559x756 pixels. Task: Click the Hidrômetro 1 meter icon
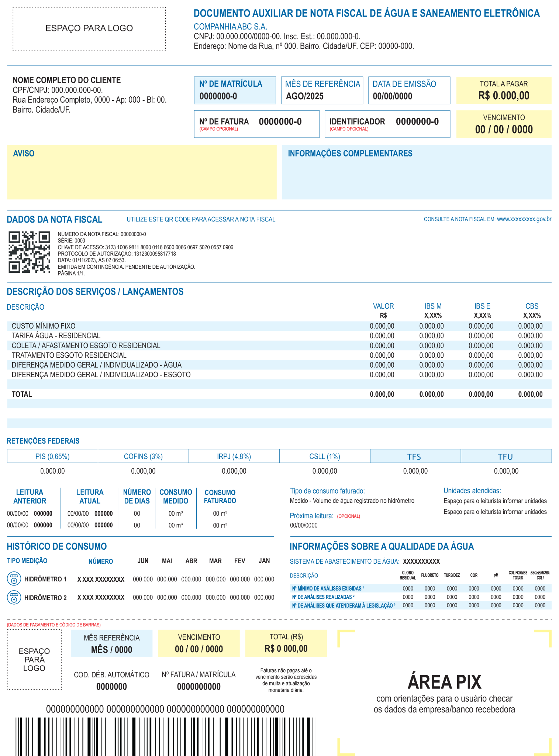(14, 579)
